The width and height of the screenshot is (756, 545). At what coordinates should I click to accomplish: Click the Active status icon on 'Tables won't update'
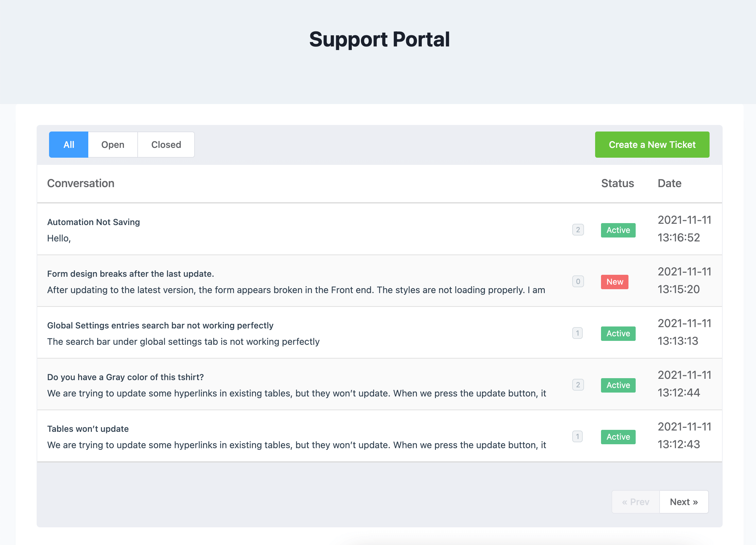coord(617,436)
